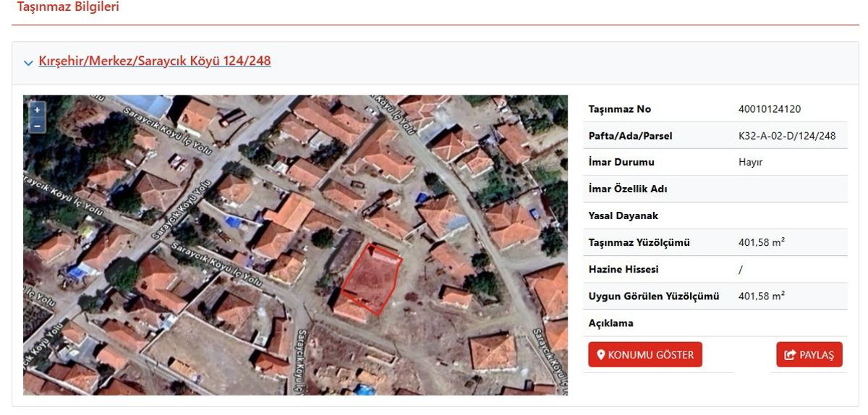Click the PAYLAŞ button

(809, 354)
